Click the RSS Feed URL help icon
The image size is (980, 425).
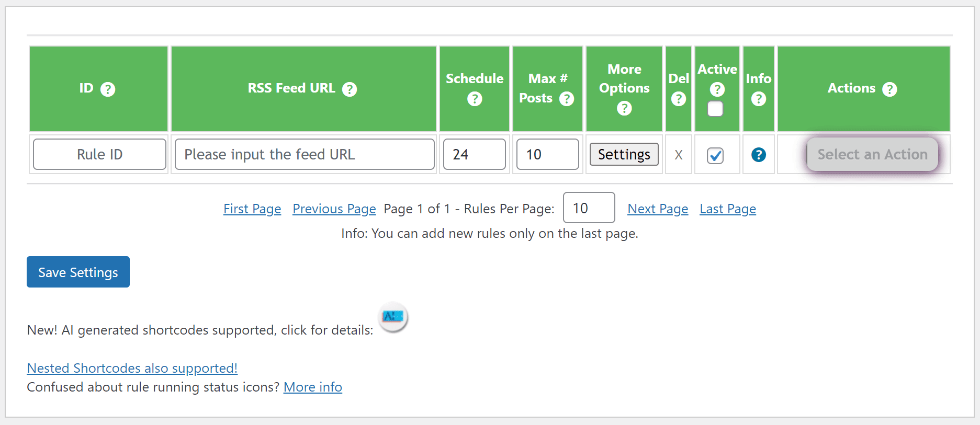[350, 89]
